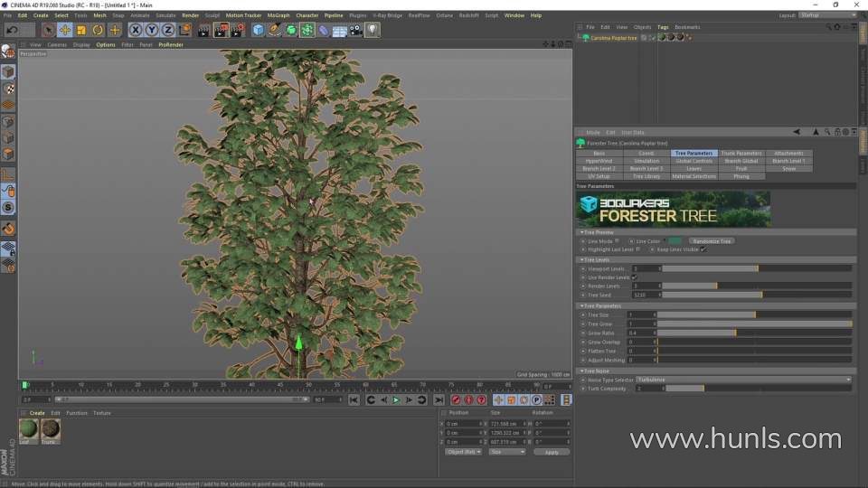Open the Layout Startup dropdown
868x488 pixels.
point(826,15)
